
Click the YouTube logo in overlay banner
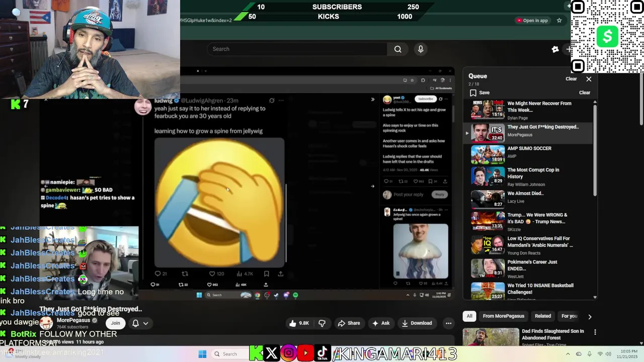pos(305,353)
